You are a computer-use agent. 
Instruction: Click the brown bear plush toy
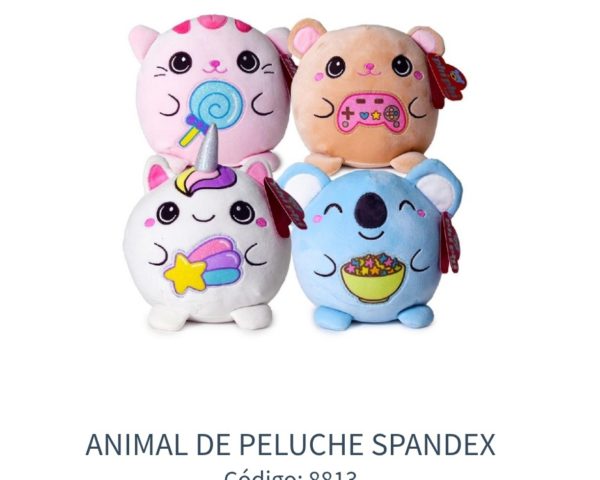click(x=367, y=96)
